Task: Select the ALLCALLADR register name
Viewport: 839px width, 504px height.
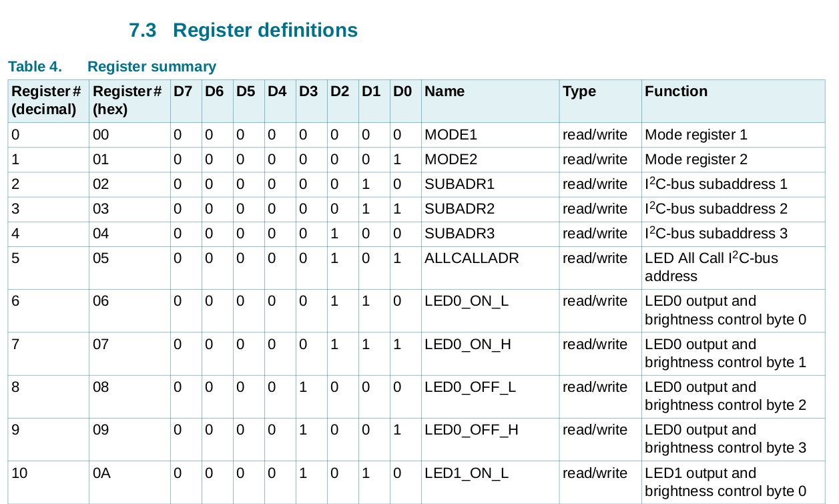Action: [x=471, y=258]
